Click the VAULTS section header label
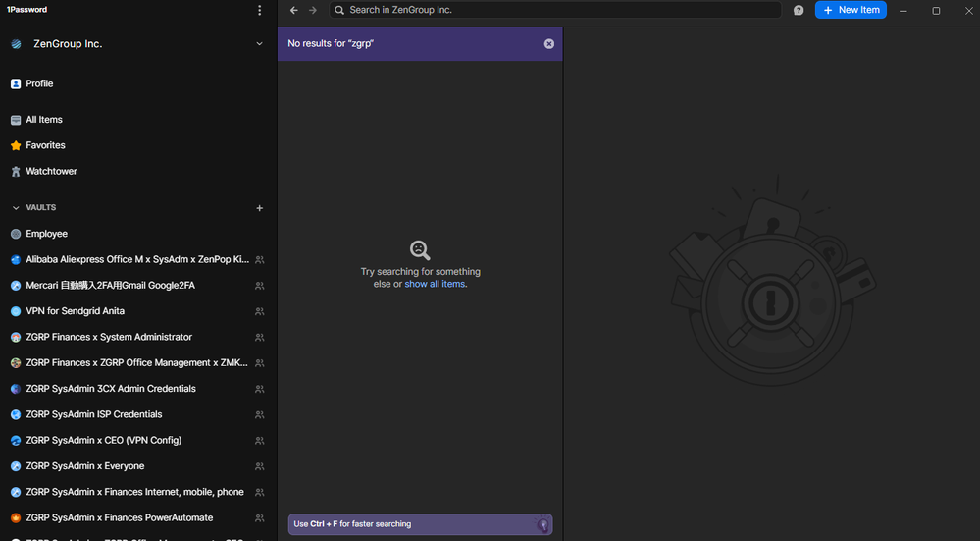 40,207
